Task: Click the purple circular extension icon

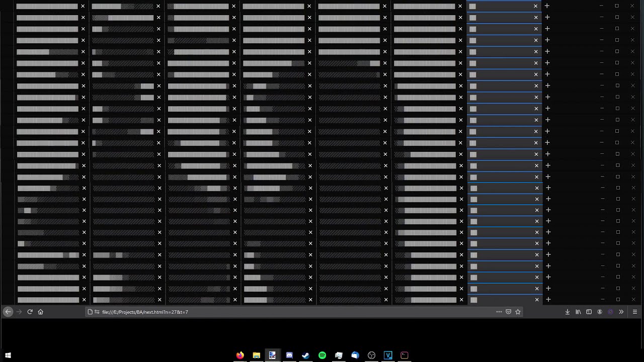Action: [x=610, y=312]
